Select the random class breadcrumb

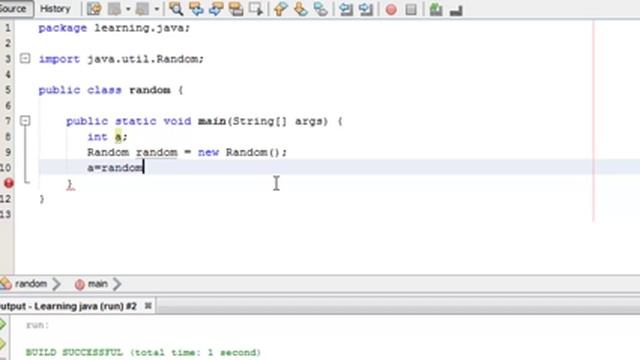pos(31,284)
